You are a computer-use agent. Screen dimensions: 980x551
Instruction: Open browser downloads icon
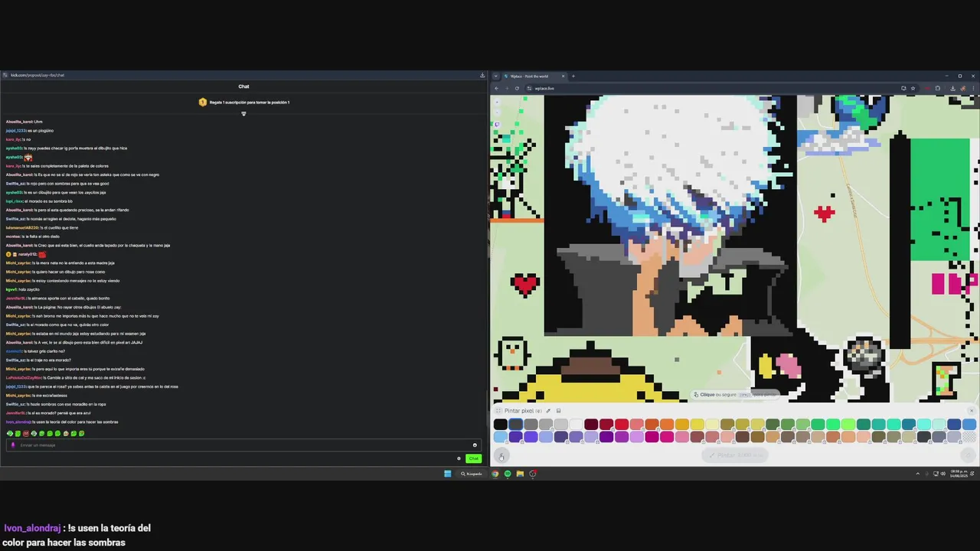(x=952, y=88)
